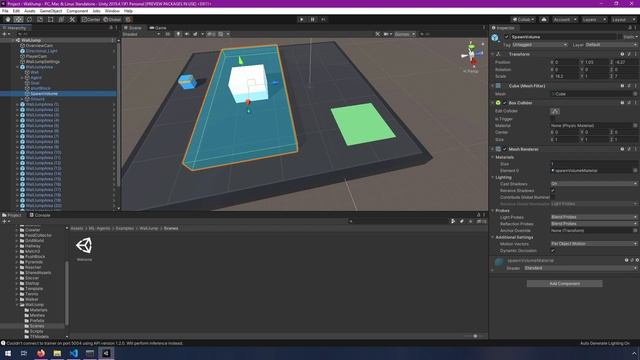The image size is (640, 360).
Task: Select the Rect tool in toolbar
Action: [51, 19]
